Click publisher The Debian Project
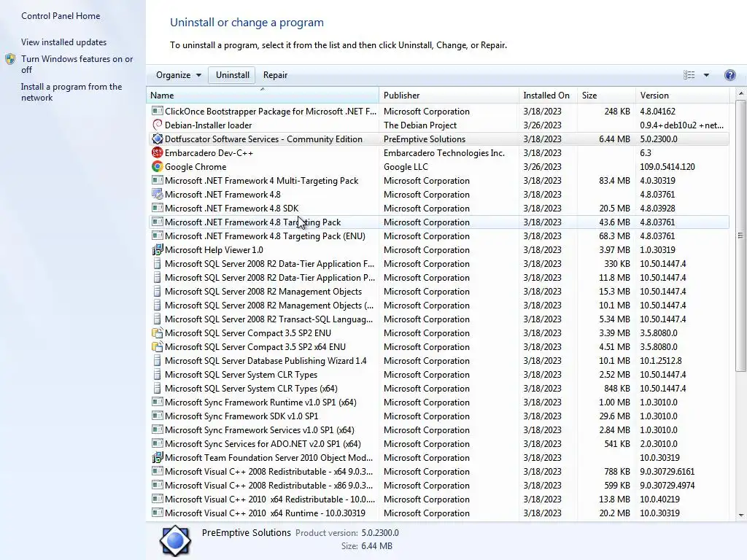The width and height of the screenshot is (747, 560). pyautogui.click(x=419, y=125)
